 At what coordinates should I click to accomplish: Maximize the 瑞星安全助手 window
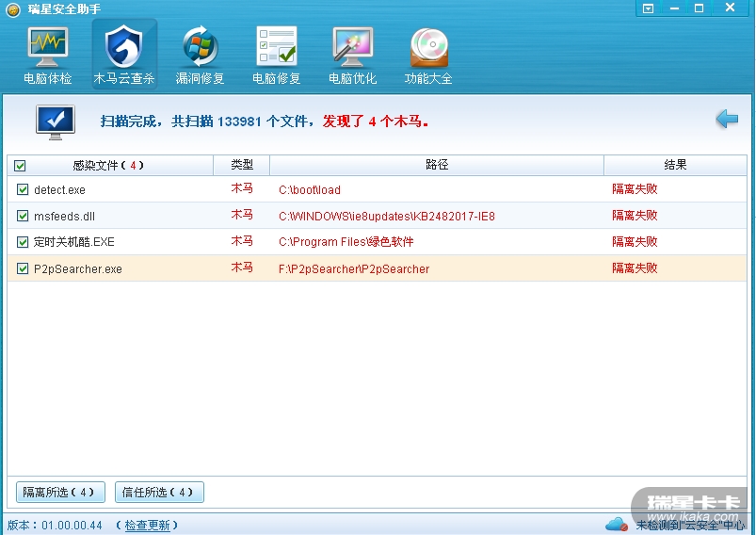coord(699,8)
